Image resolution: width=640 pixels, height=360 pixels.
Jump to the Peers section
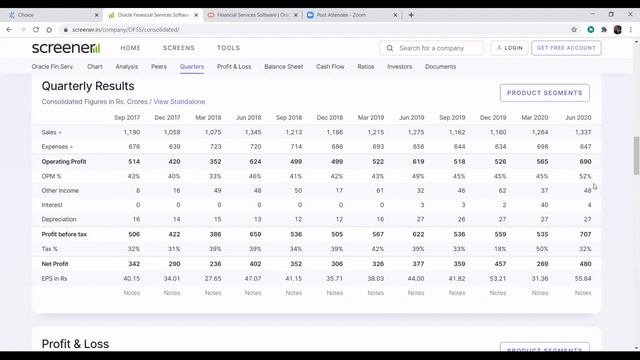(x=159, y=67)
